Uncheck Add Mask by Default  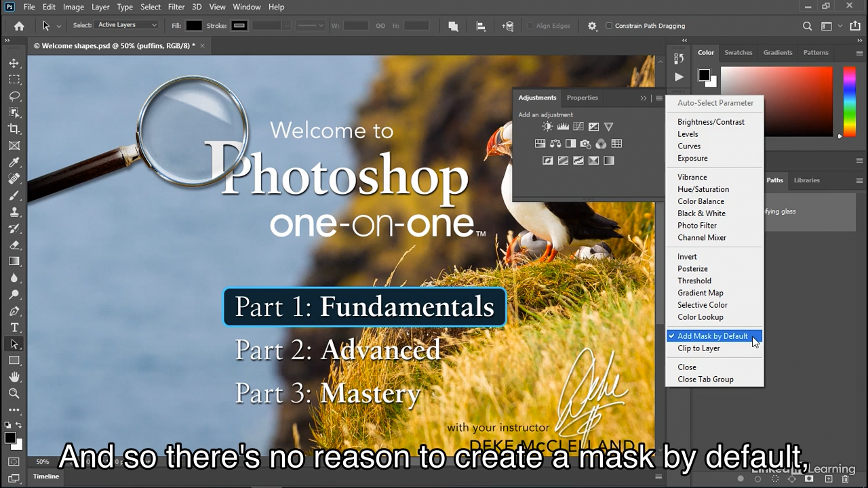click(x=714, y=336)
